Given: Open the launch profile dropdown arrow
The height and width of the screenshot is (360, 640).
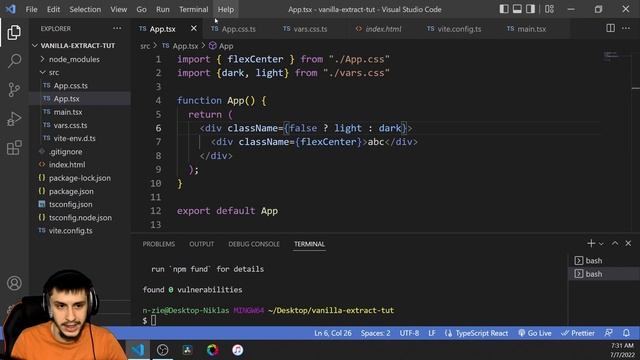Looking at the screenshot, I should click(601, 244).
